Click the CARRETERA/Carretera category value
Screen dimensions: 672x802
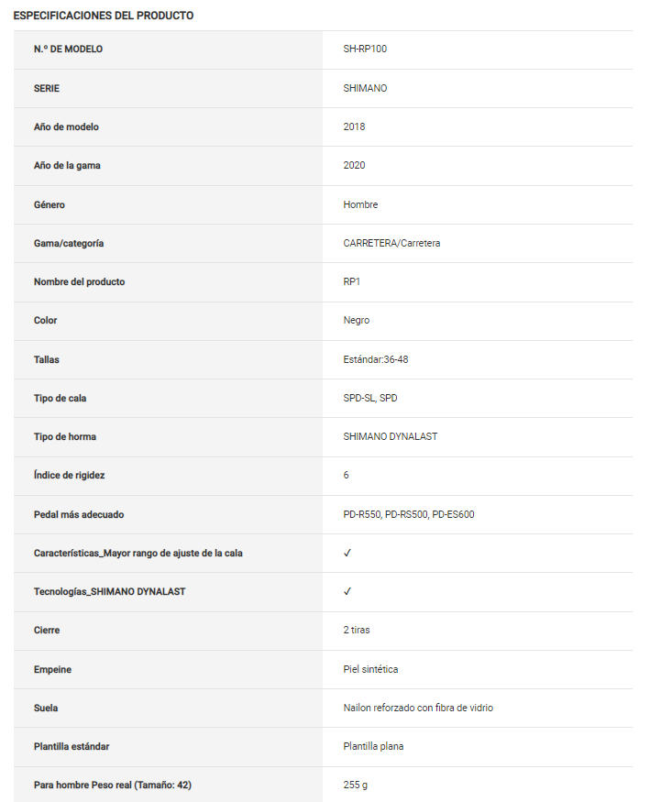[391, 243]
